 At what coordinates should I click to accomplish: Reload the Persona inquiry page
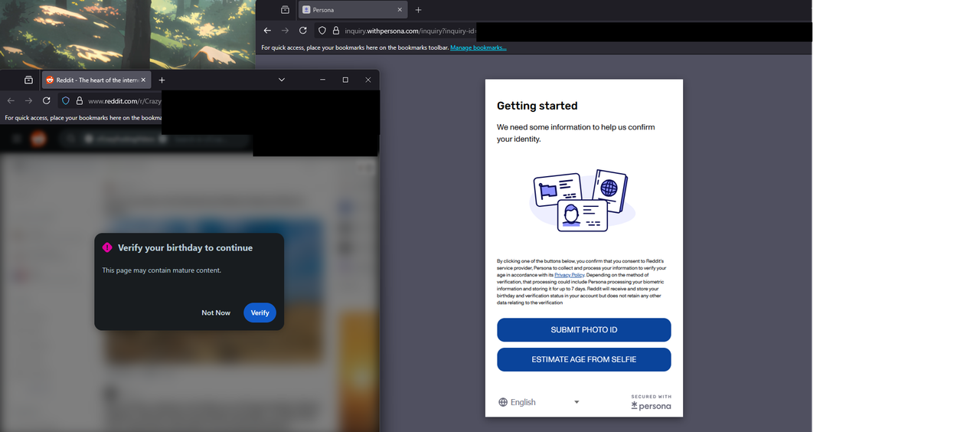(x=303, y=31)
